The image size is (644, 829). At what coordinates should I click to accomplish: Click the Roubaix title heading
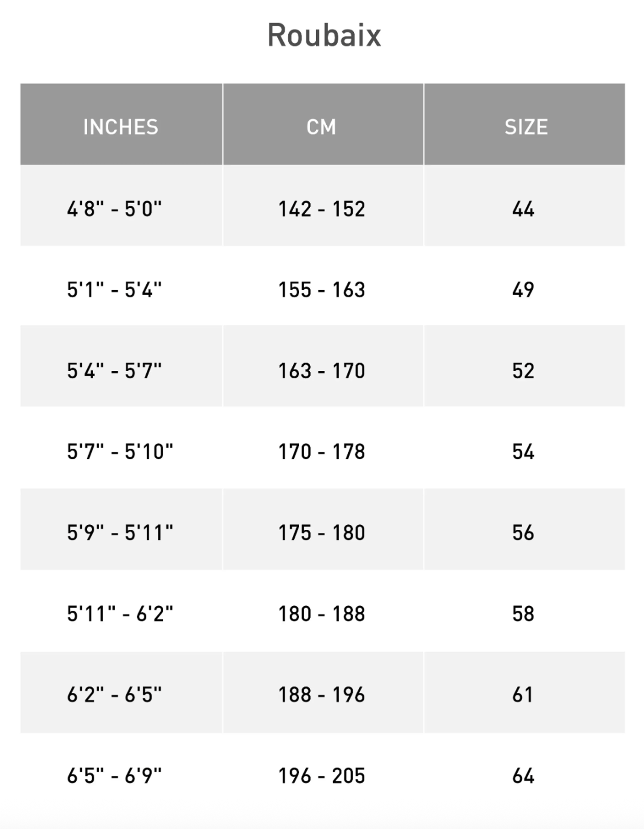point(324,35)
